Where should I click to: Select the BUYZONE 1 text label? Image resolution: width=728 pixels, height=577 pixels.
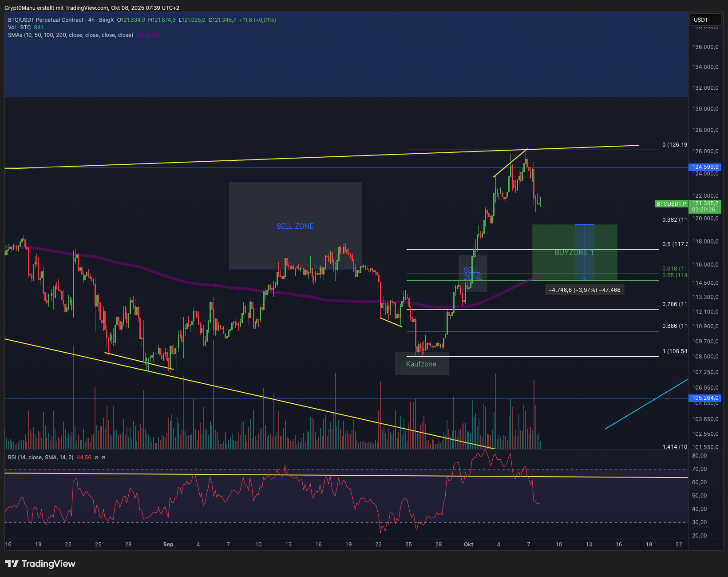574,253
